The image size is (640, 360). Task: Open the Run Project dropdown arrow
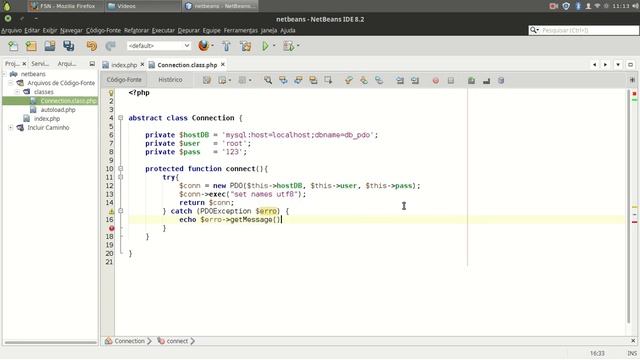(x=274, y=46)
